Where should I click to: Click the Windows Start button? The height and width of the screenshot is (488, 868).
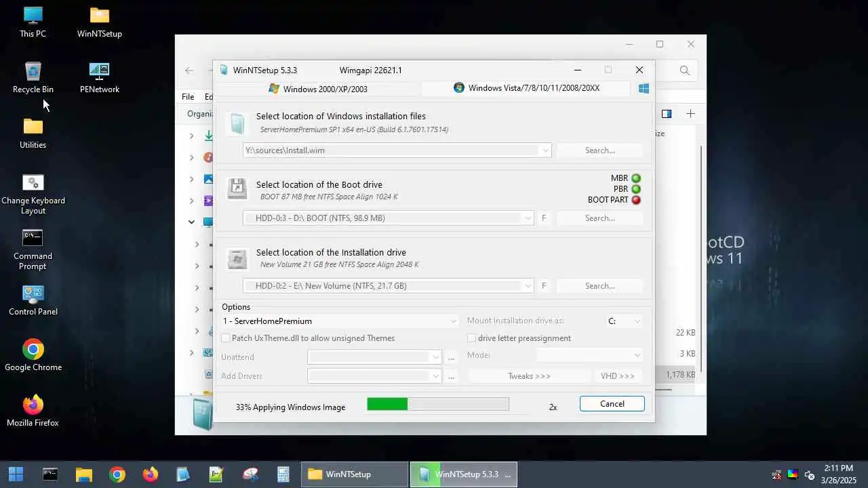pyautogui.click(x=16, y=474)
